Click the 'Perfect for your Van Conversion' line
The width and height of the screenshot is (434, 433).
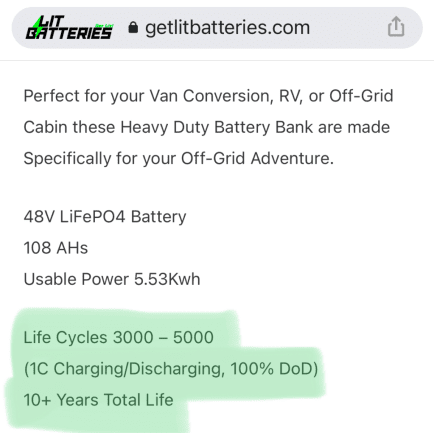tap(208, 96)
